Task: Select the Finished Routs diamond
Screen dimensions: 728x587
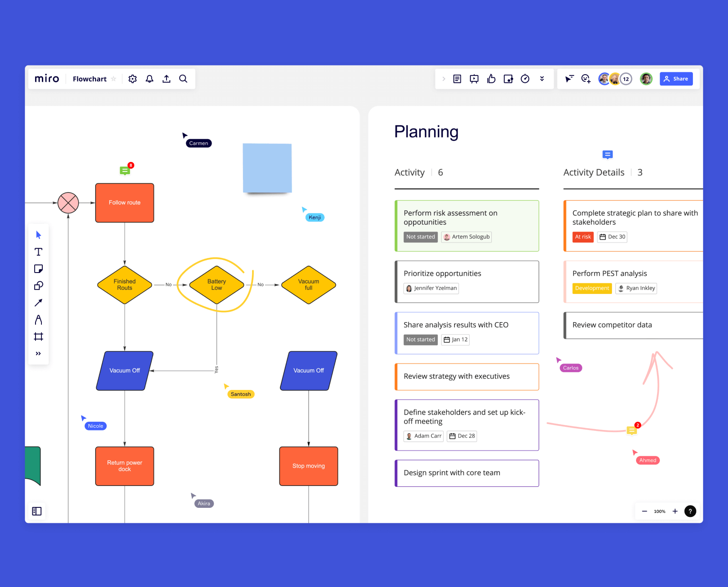Action: pos(125,285)
